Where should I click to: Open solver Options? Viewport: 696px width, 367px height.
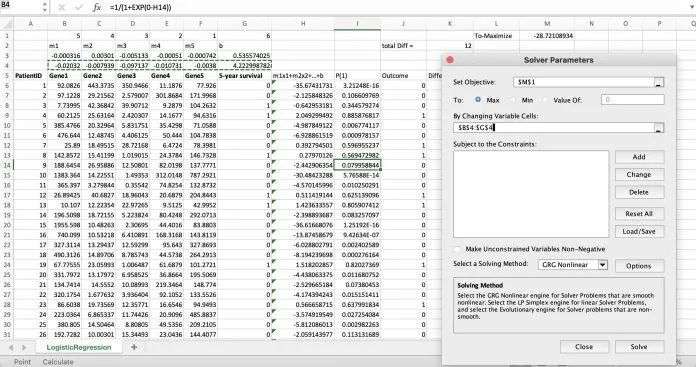pyautogui.click(x=639, y=266)
